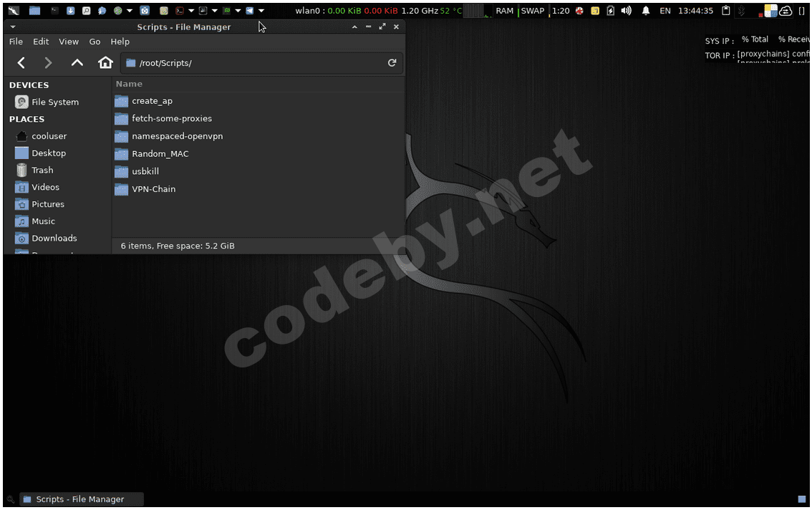Viewport: 812px width, 510px height.
Task: Go forward with the right arrow button
Action: point(48,63)
